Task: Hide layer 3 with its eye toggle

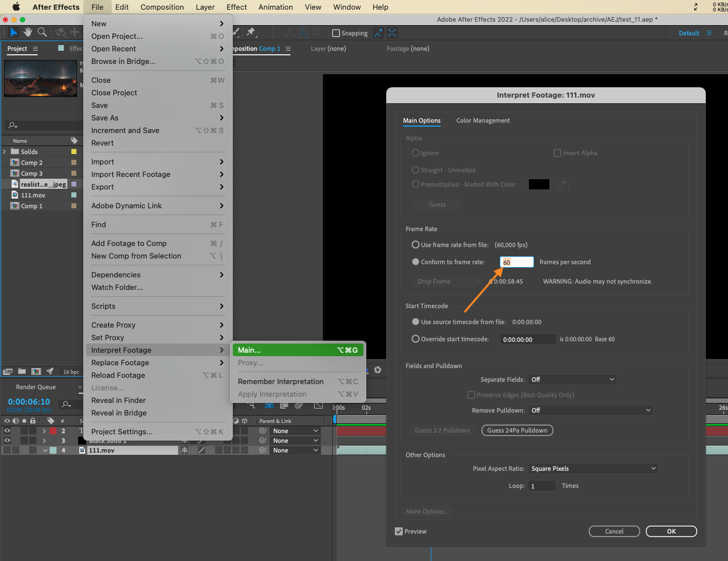Action: (7, 441)
